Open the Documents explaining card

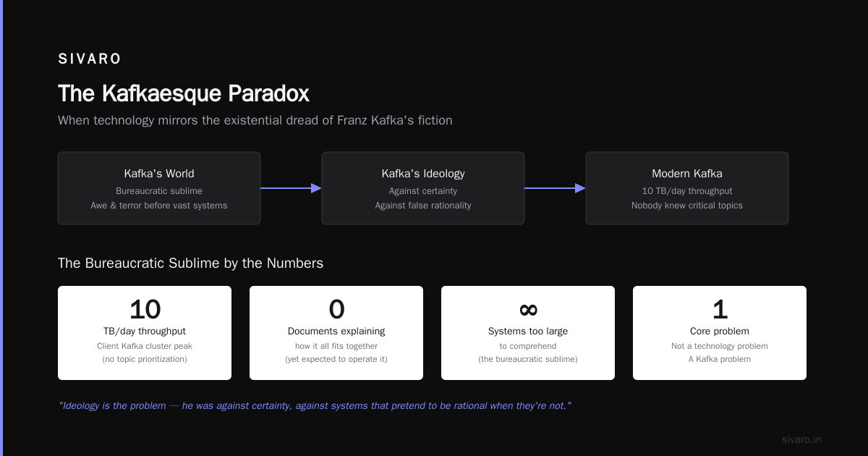click(x=336, y=333)
